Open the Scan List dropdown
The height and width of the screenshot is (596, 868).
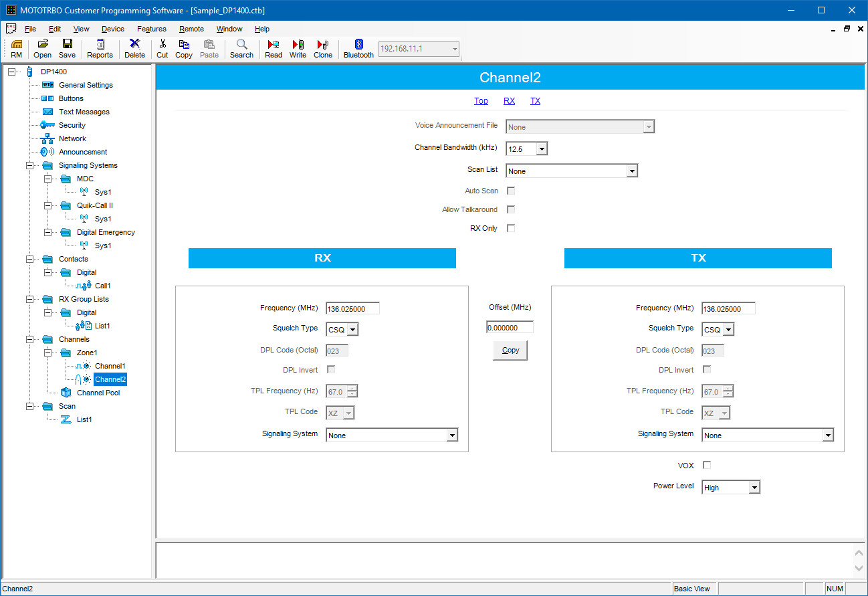[632, 171]
